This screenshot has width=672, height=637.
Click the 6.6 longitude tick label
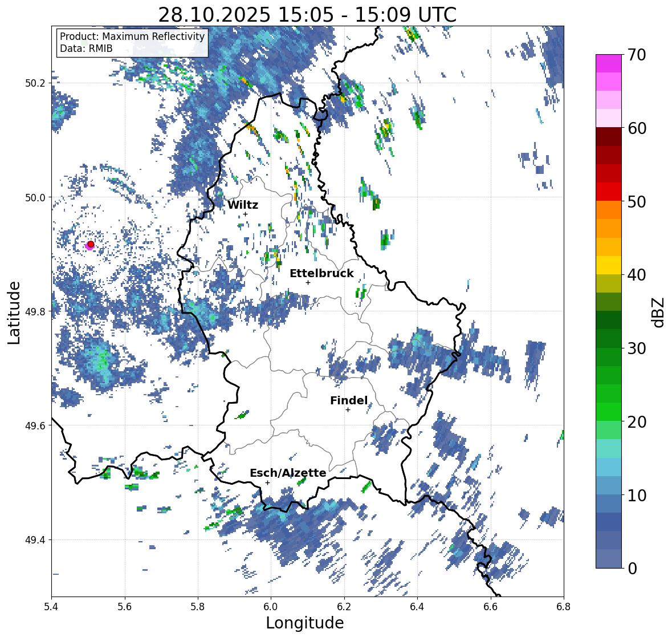point(491,606)
